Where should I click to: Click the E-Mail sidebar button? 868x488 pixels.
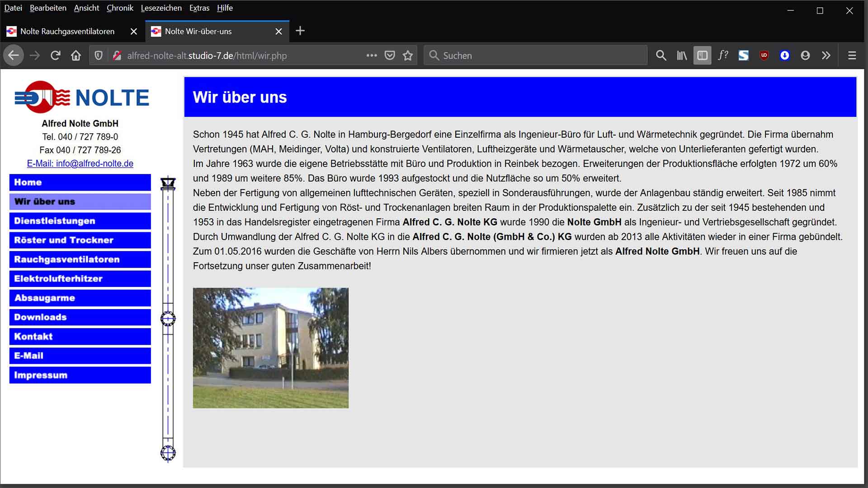click(80, 356)
